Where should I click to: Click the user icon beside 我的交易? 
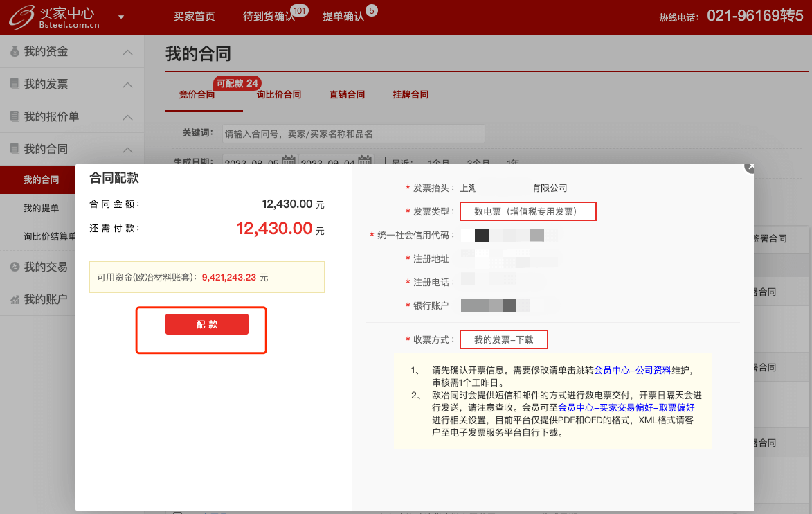pyautogui.click(x=15, y=267)
